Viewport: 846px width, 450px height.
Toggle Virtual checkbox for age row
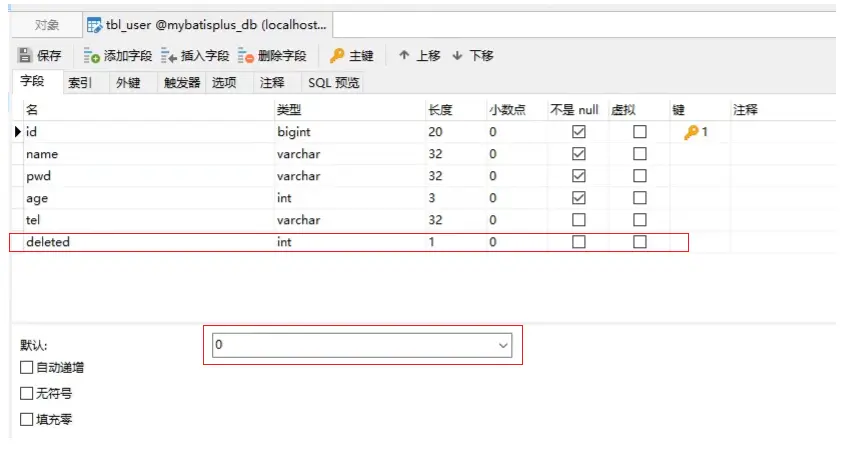click(x=640, y=198)
